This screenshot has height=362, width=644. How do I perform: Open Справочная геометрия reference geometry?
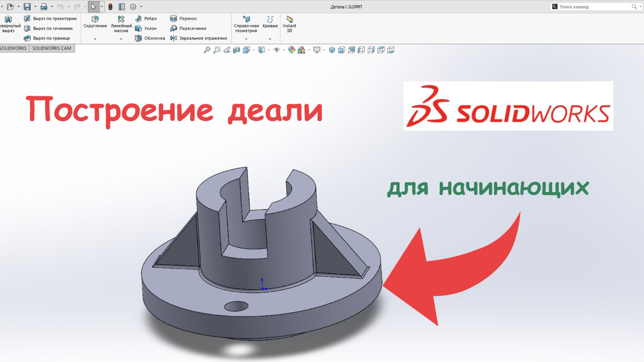246,24
